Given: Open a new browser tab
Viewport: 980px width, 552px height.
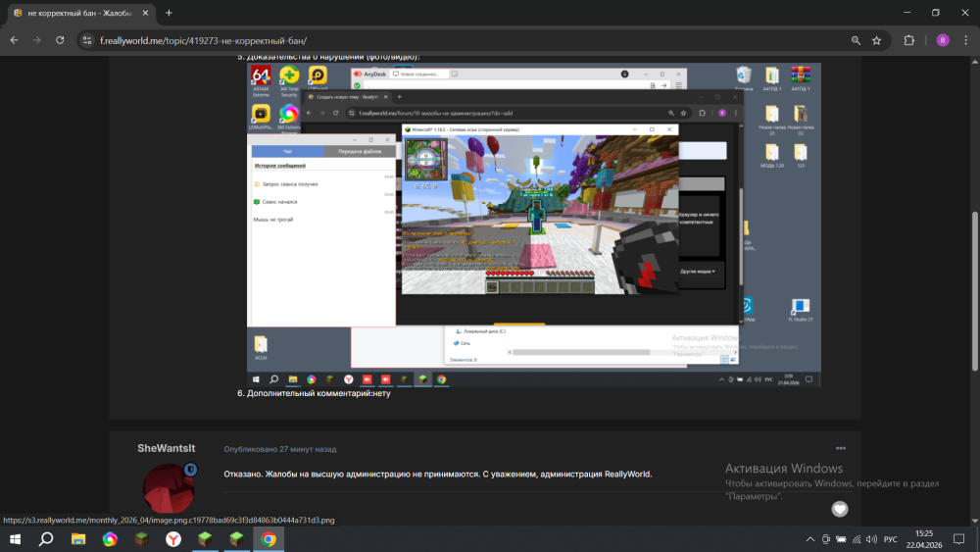Looking at the screenshot, I should [x=169, y=13].
